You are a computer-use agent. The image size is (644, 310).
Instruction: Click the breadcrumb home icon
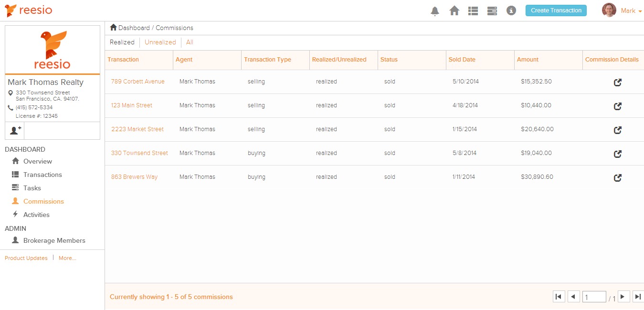coord(114,27)
